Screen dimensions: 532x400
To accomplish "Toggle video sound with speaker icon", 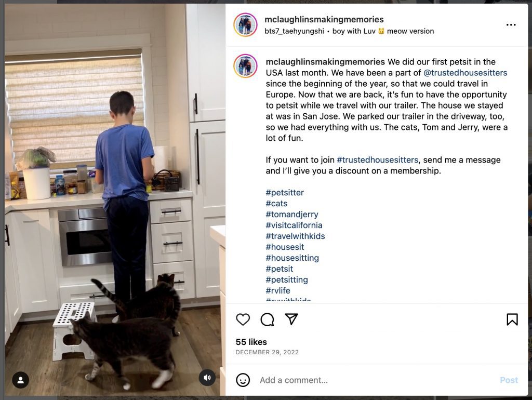I will [207, 377].
